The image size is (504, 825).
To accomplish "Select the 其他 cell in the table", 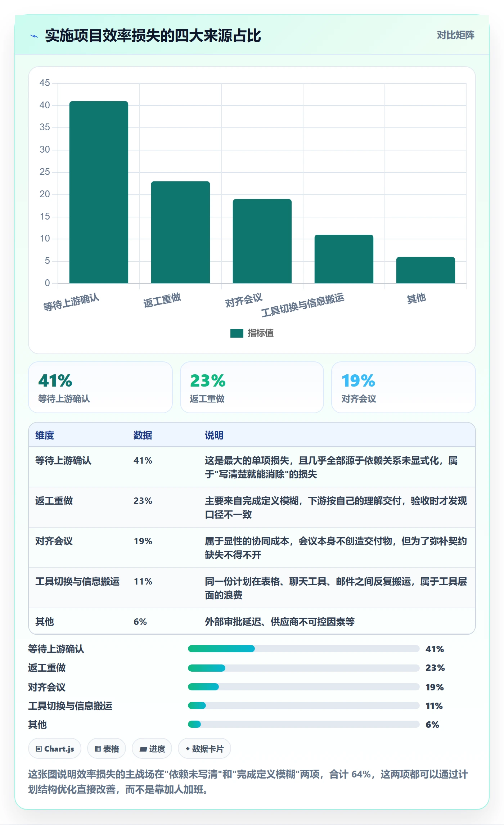I will [45, 622].
